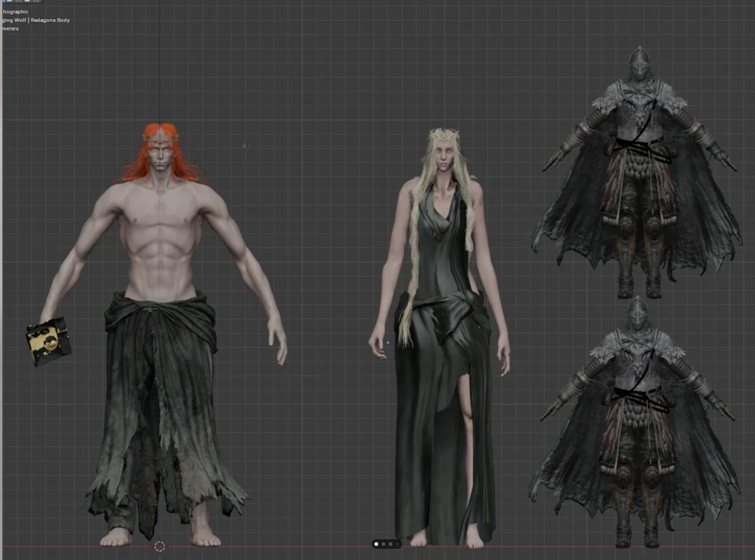Select the gold-and-black cube by Radagon's hand
Viewport: 755px width, 560px height.
pyautogui.click(x=49, y=341)
